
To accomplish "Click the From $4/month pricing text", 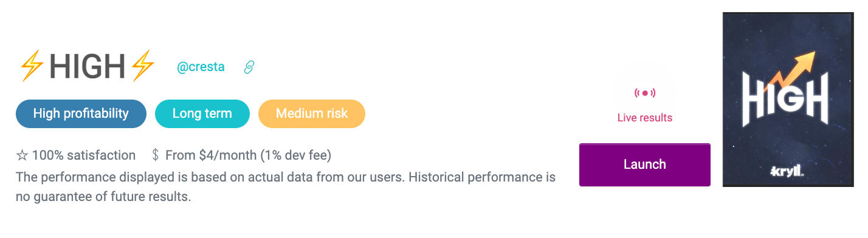I will (248, 155).
